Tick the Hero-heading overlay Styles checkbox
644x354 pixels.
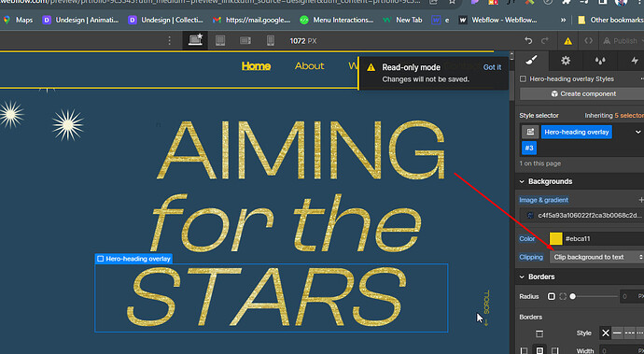pos(523,79)
